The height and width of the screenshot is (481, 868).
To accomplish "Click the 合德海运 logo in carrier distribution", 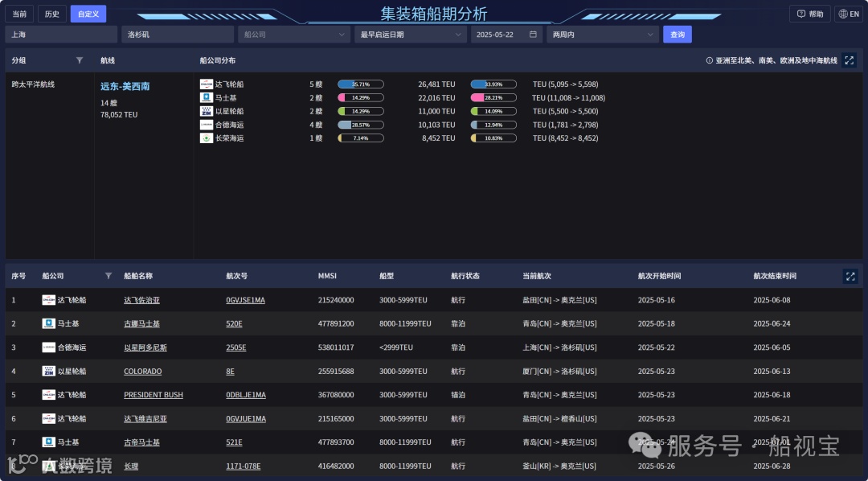I will (207, 125).
